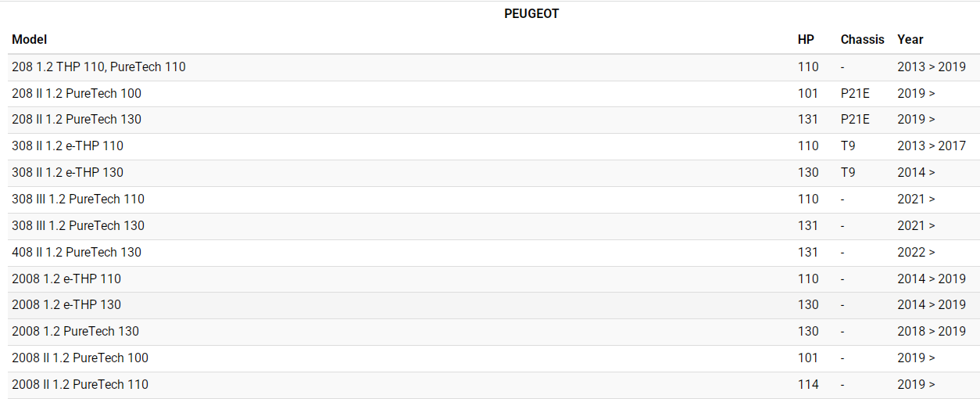Select the 2008 1.2 e-THP 130 entry

pyautogui.click(x=66, y=304)
